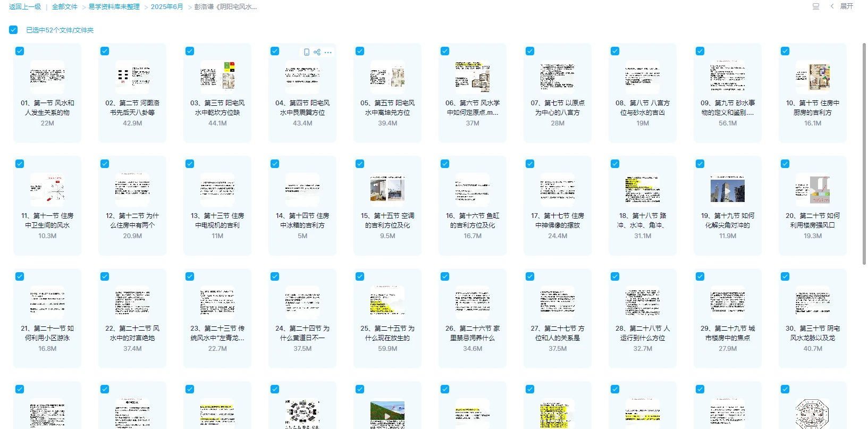Click file name 28、第二十八节 人运行到什么方位
868x429 pixels.
[x=643, y=333]
